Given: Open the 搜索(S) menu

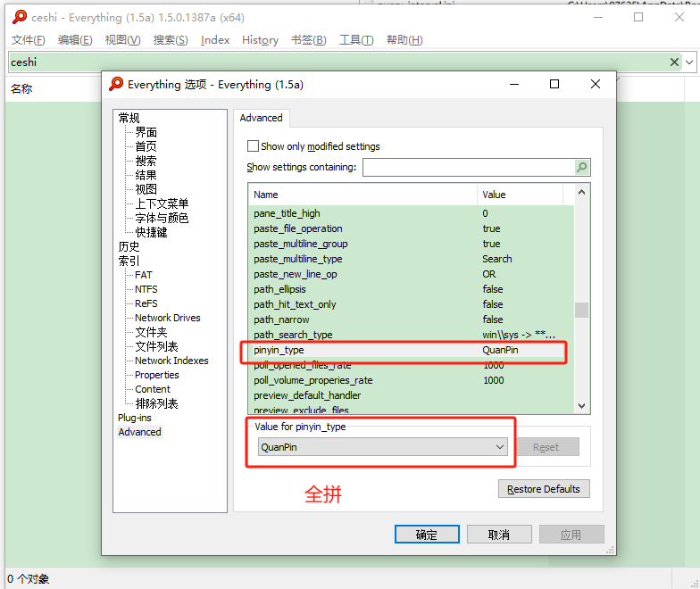Looking at the screenshot, I should pos(171,40).
